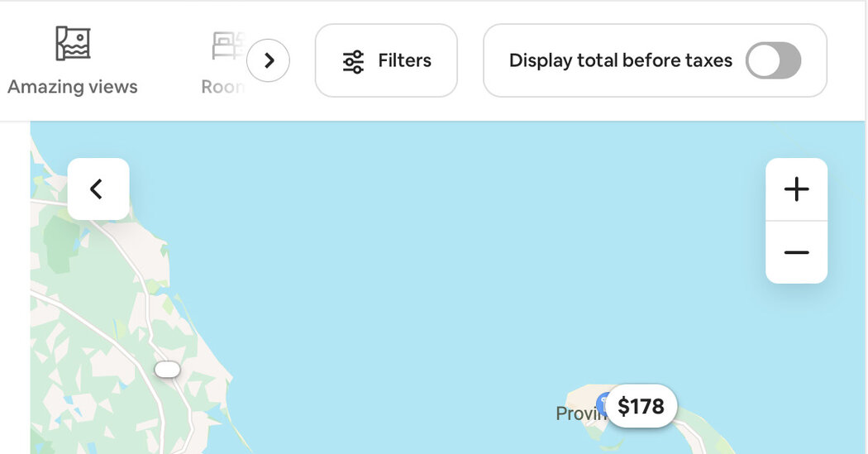Click the Display total before taxes label
868x454 pixels.
click(x=621, y=60)
